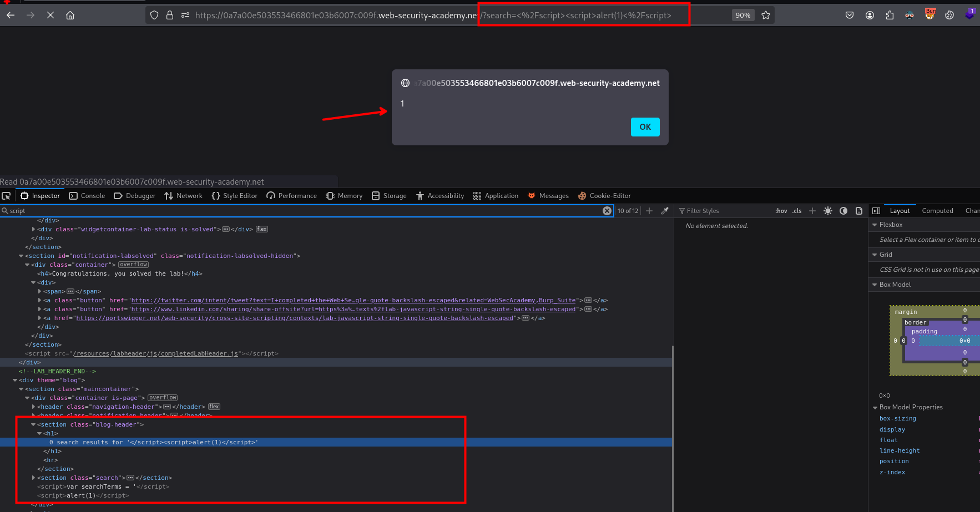The image size is (980, 512).
Task: Click the eyedropper color picker icon
Action: pos(665,211)
